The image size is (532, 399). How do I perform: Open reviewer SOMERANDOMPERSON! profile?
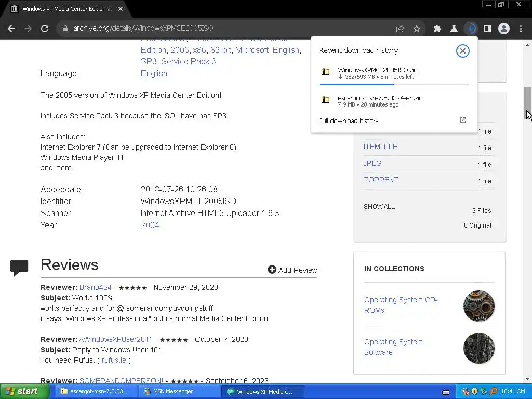[x=121, y=381]
